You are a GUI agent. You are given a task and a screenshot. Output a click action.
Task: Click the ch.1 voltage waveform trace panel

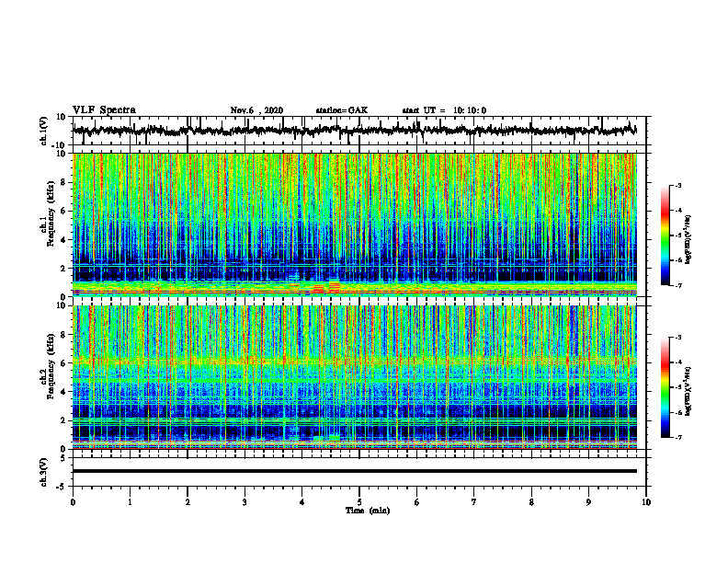(359, 131)
